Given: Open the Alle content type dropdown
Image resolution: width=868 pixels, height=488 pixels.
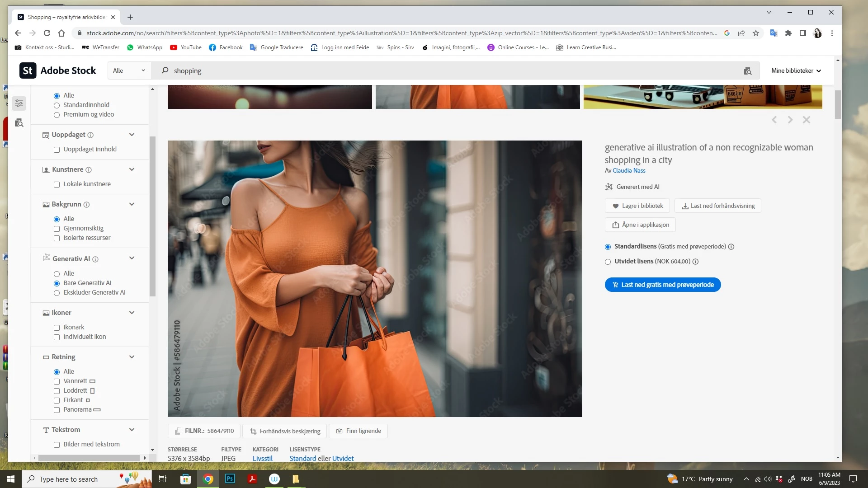Looking at the screenshot, I should pos(129,71).
